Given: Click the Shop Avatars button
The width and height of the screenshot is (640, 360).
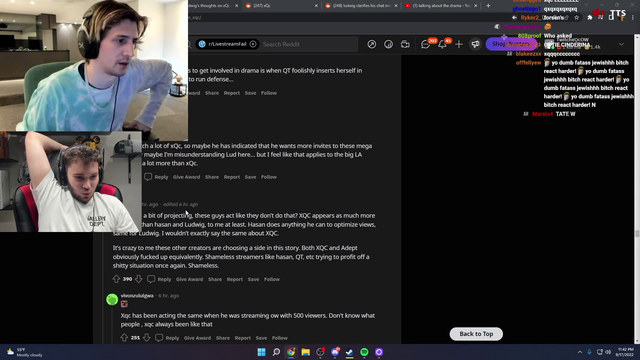Looking at the screenshot, I should click(511, 44).
